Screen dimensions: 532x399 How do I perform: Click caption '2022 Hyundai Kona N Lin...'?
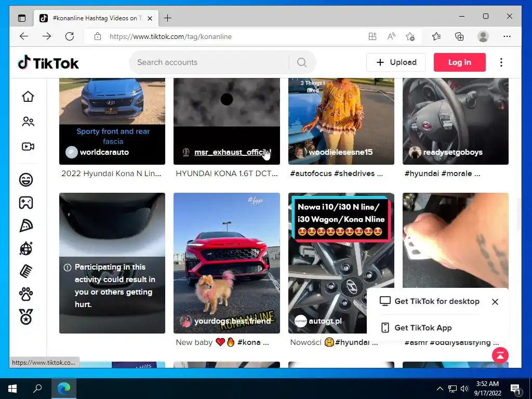coord(111,174)
